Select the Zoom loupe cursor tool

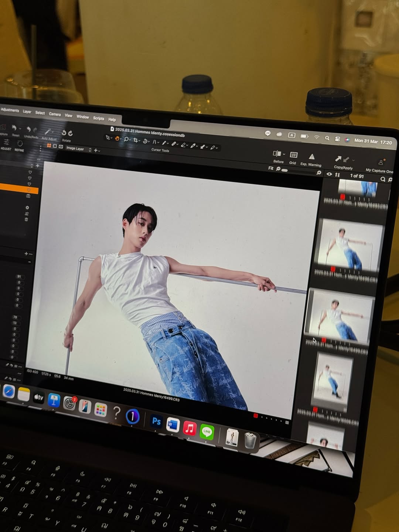pyautogui.click(x=126, y=139)
